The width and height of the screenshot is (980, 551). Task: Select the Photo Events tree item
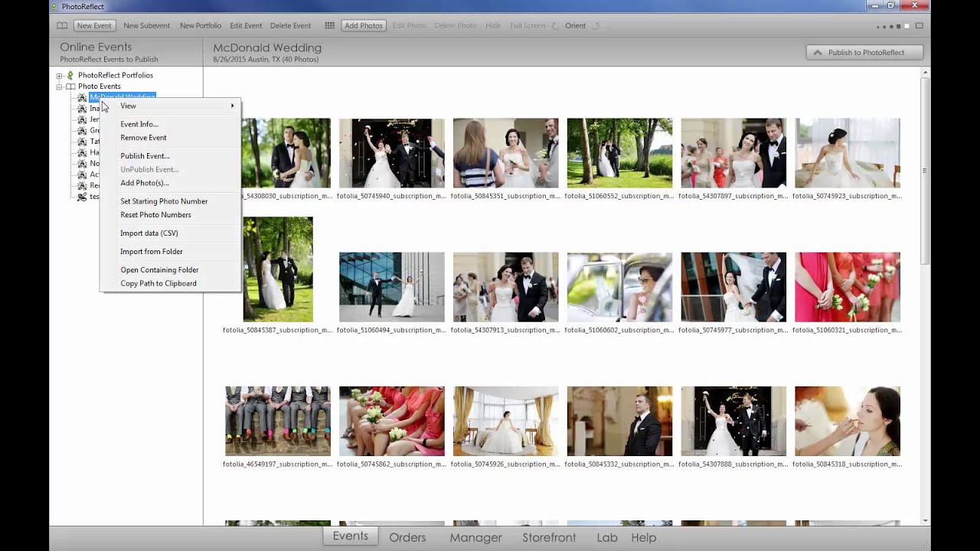point(100,86)
